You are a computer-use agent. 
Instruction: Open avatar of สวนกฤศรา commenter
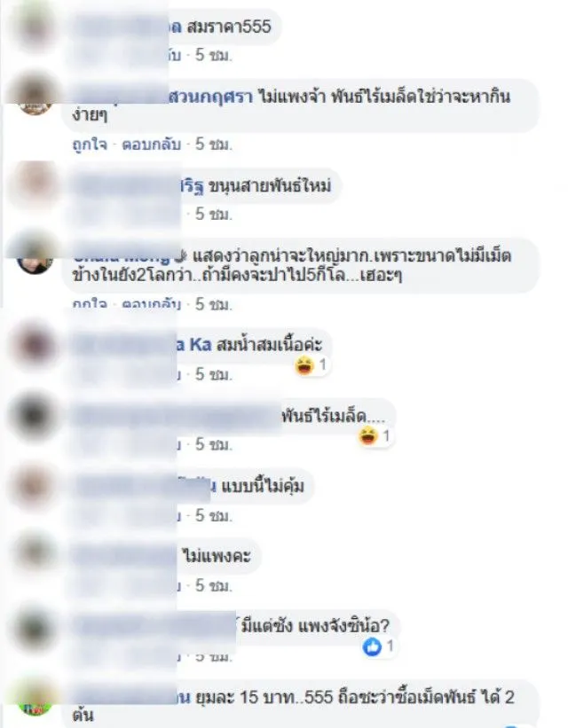point(35,97)
